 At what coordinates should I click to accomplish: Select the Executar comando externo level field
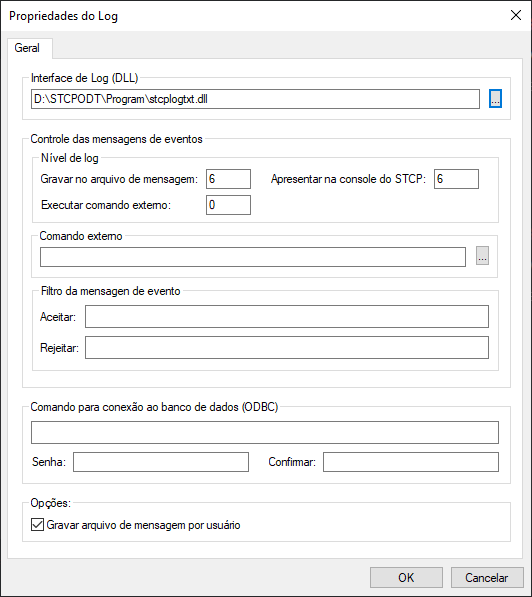(228, 205)
